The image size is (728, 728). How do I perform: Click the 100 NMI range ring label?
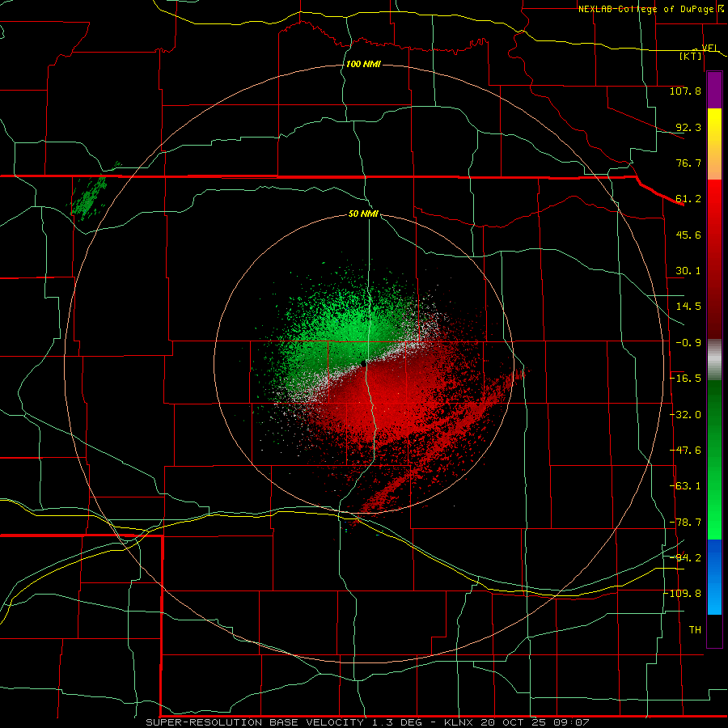pos(363,64)
